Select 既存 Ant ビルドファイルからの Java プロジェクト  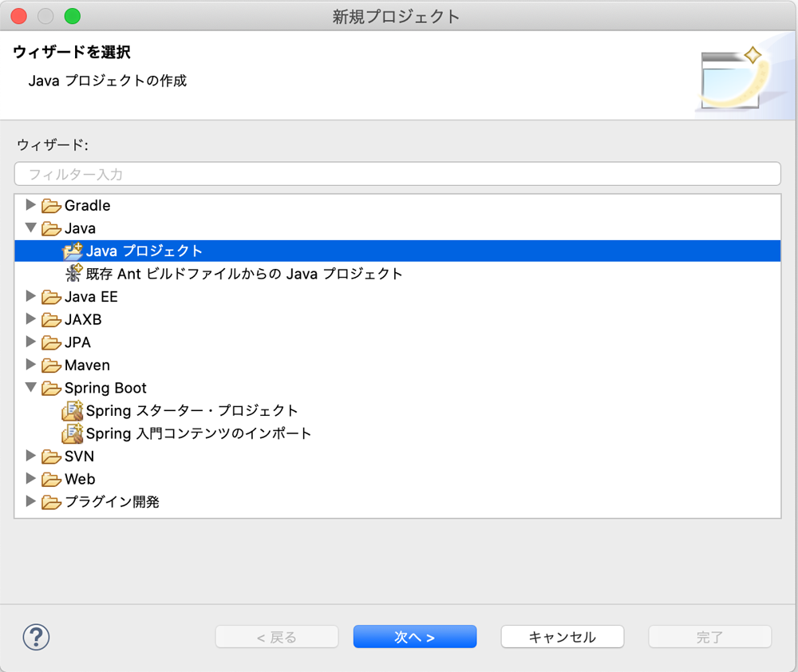[x=244, y=274]
